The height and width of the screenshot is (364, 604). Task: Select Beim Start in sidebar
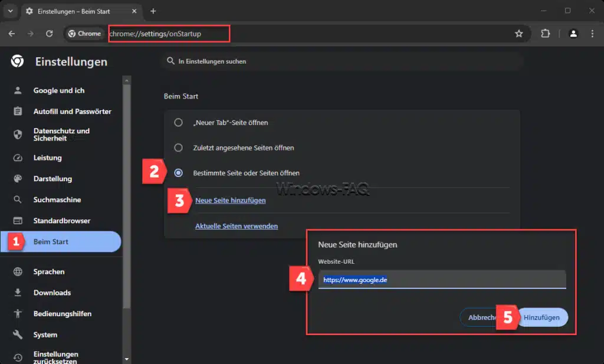pos(61,241)
